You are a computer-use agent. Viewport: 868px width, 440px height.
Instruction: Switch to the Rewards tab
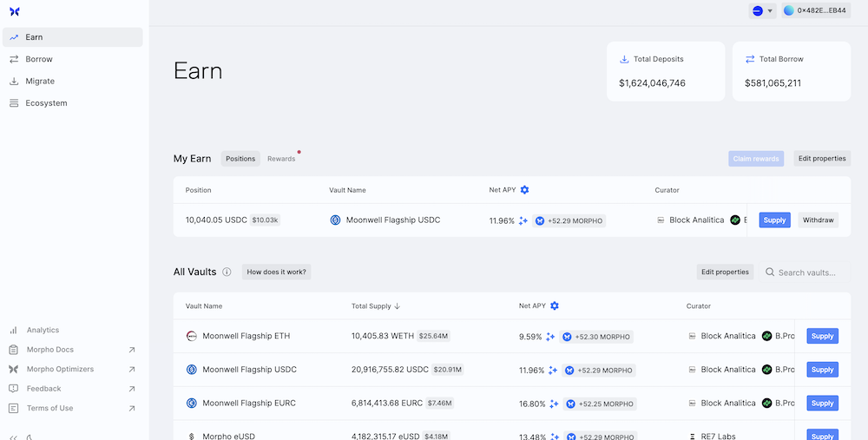(281, 159)
